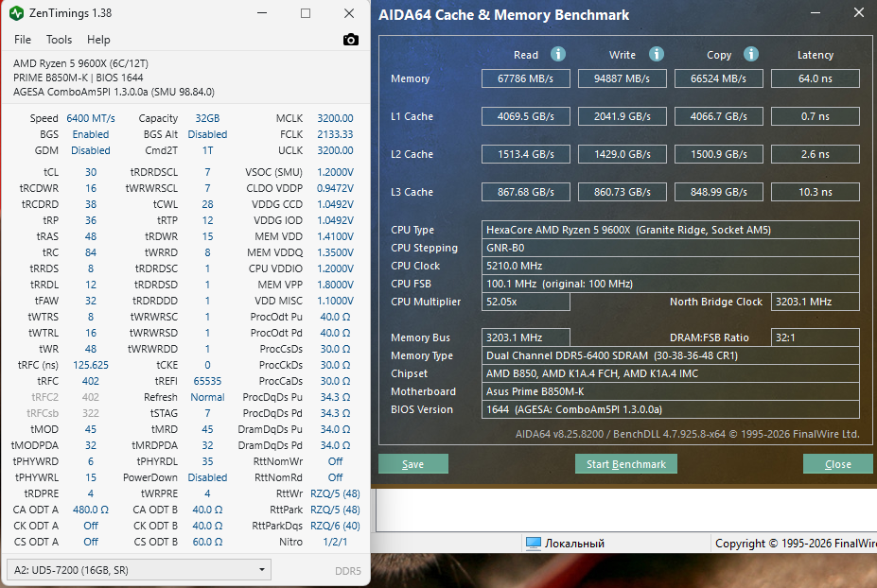Open the Tools menu in ZenTimings

59,40
